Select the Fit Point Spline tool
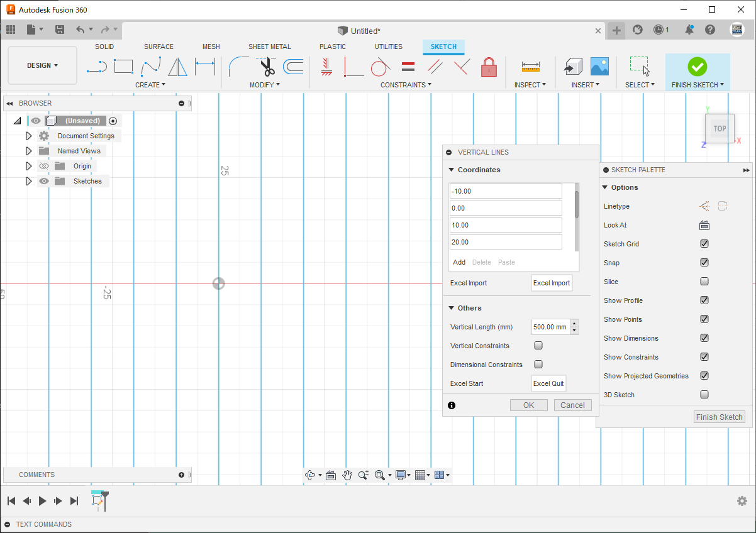This screenshot has width=756, height=533. 151,66
